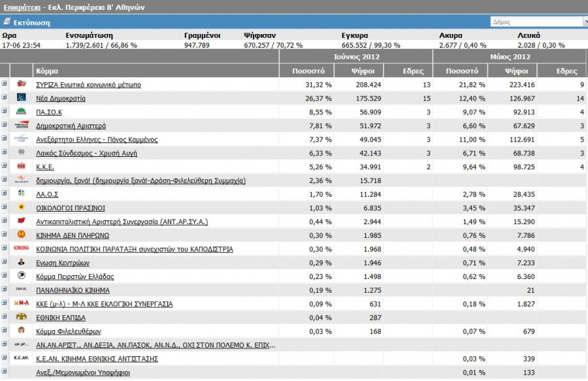588x381 pixels.
Task: Click the ΟΙΚΟΛΟΓΟΙ ΠΡΑΣΙΝΟΙ sunflower icon
Action: (22, 208)
